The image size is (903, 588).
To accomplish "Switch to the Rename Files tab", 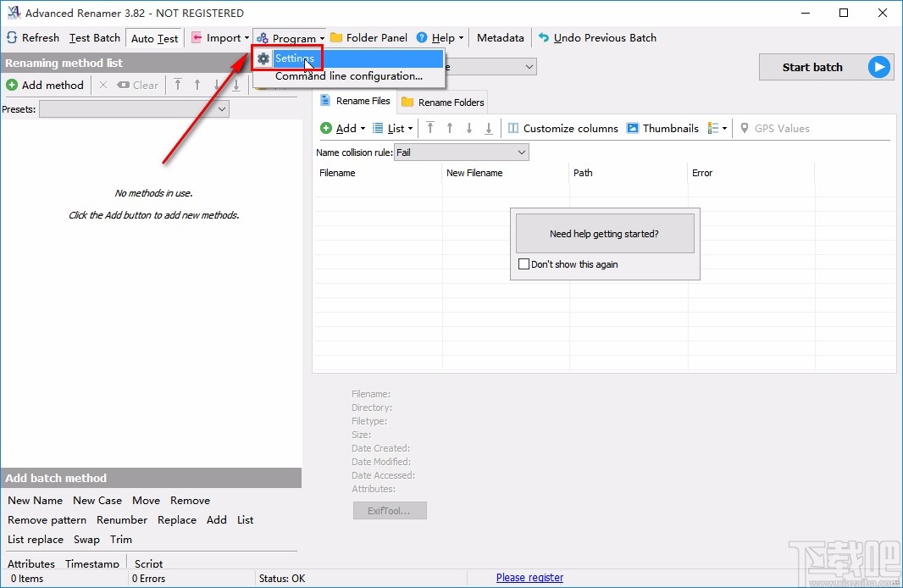I will point(355,102).
